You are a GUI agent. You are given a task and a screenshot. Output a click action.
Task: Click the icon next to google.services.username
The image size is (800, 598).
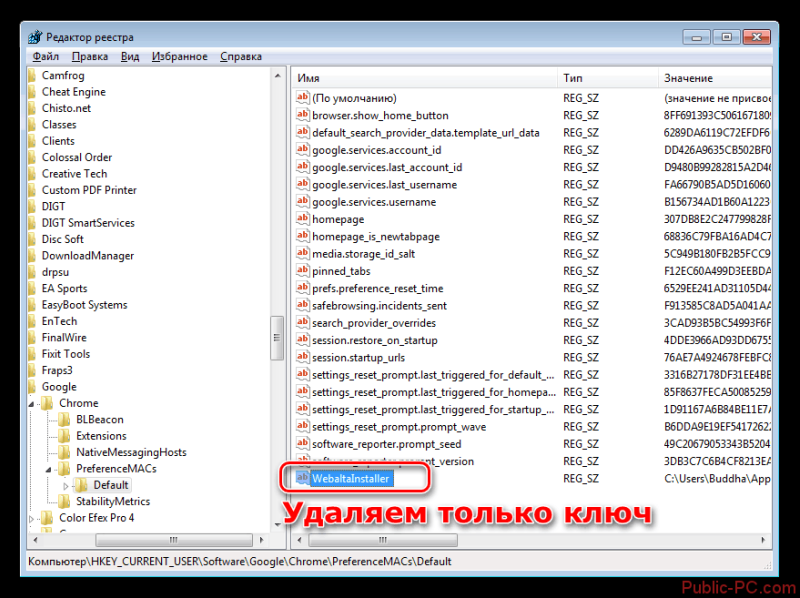(303, 202)
